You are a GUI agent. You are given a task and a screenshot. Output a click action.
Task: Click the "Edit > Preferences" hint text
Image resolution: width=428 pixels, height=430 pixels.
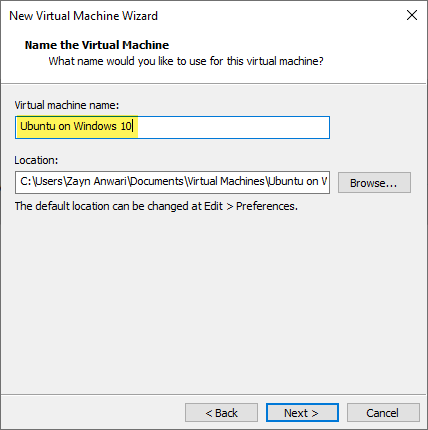point(251,206)
